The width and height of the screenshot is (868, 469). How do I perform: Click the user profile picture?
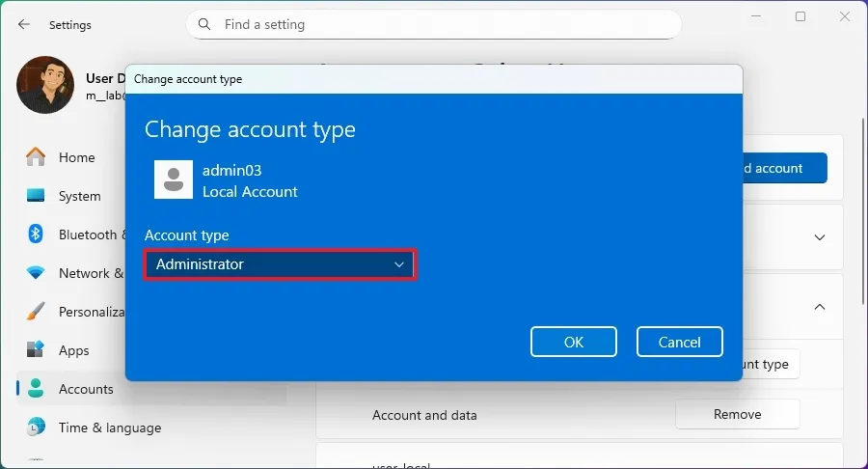45,85
